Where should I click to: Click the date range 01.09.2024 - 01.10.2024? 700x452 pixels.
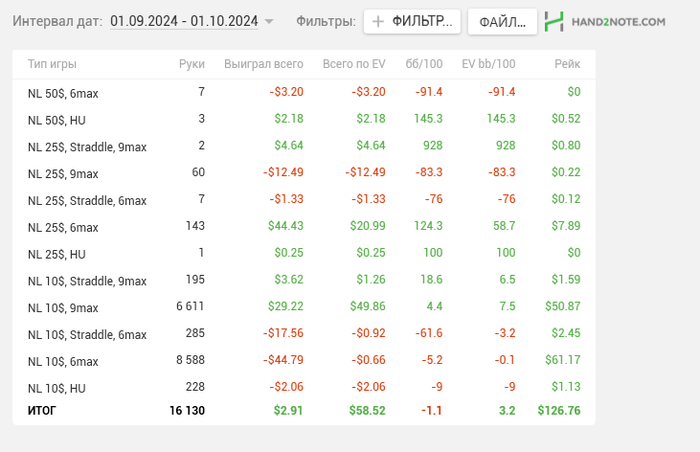[x=184, y=21]
